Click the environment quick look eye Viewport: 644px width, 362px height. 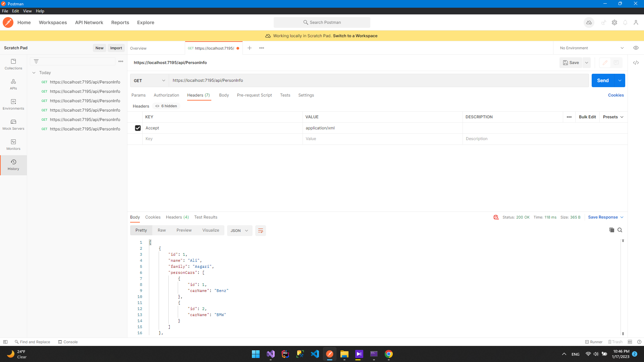(636, 48)
